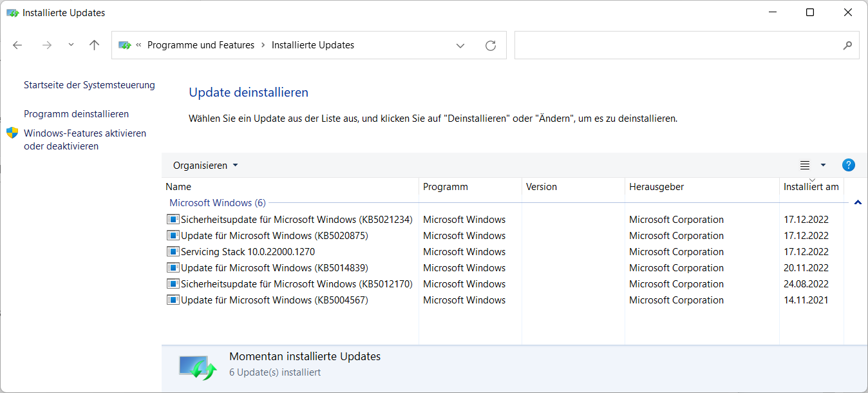Screen dimensions: 868x393
Task: Click date 24.08.2022 in KB5012170 row
Action: [806, 284]
